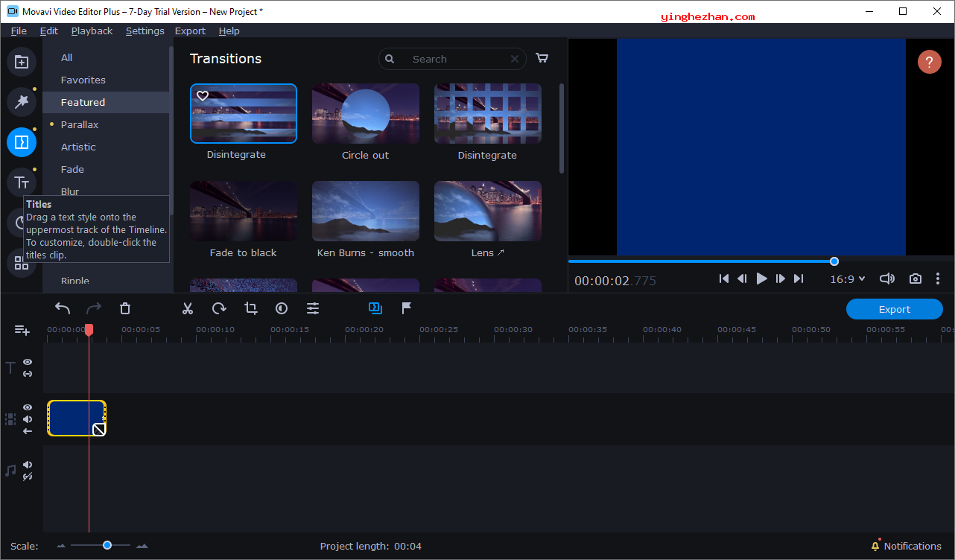Click the arrow icon on the video track
Image resolution: width=955 pixels, height=560 pixels.
click(x=28, y=431)
